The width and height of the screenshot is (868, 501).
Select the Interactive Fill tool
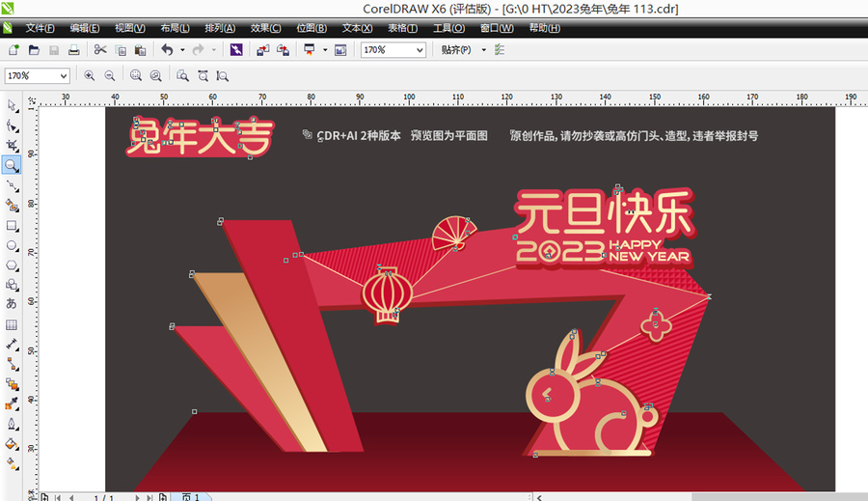(12, 463)
